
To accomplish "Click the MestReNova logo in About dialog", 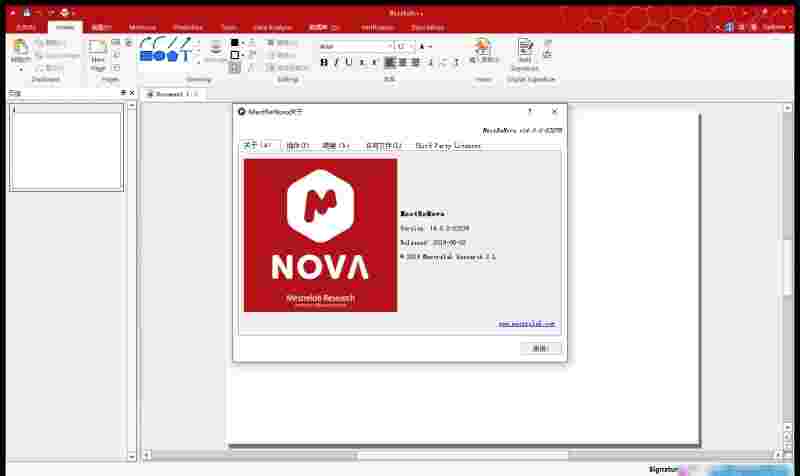I will (x=320, y=235).
